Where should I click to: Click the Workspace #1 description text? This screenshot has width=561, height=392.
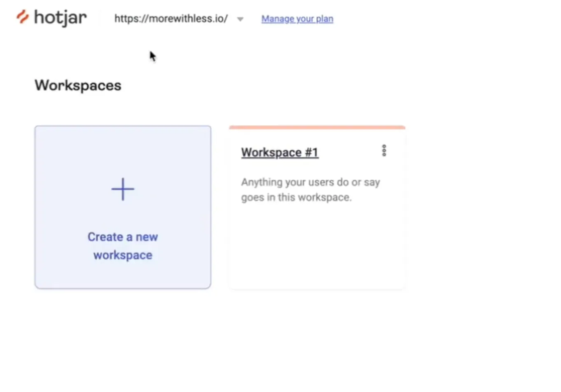[x=311, y=189]
